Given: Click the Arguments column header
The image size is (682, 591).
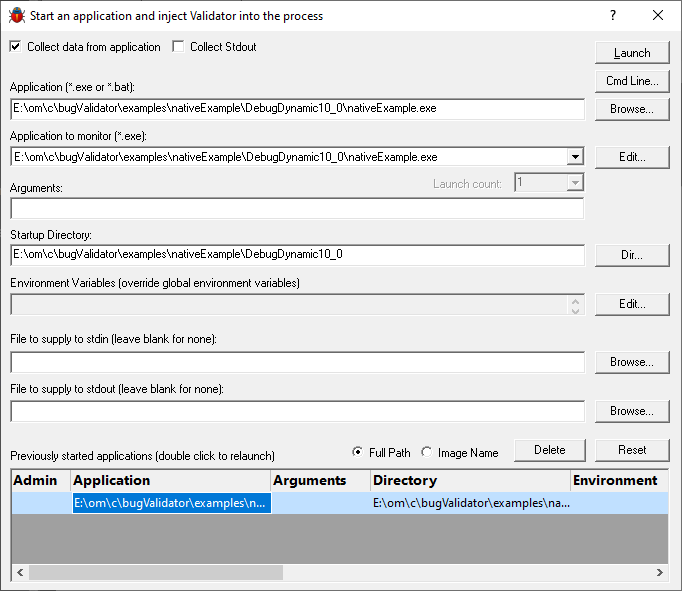Looking at the screenshot, I should (x=321, y=481).
